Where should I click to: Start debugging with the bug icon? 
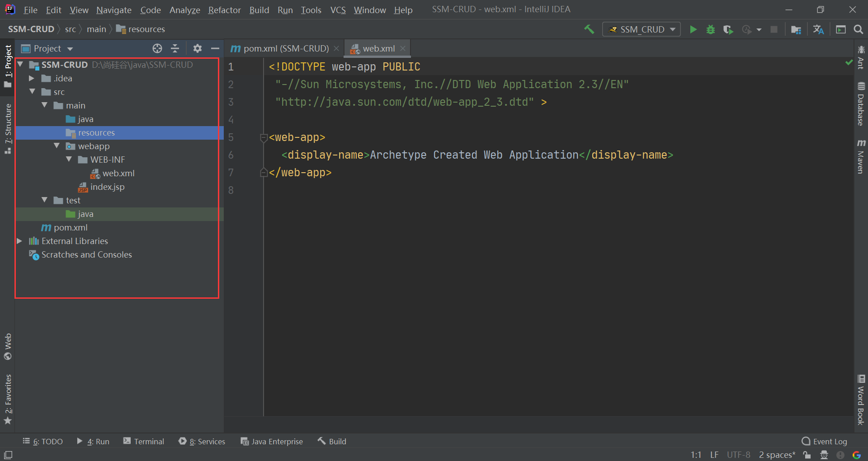click(x=711, y=29)
